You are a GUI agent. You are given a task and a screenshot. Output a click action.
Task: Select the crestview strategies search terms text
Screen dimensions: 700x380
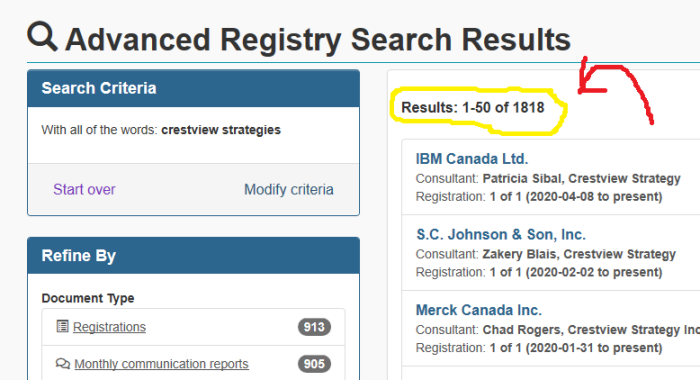(221, 130)
